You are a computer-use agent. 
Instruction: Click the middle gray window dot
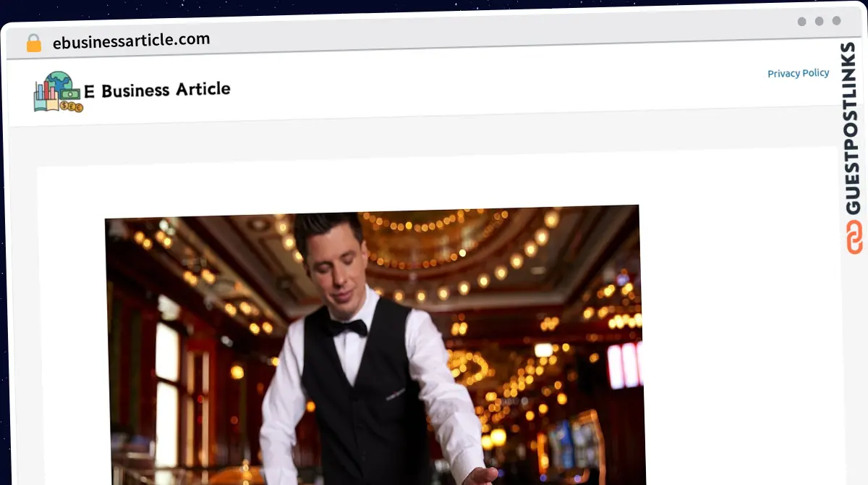click(819, 22)
